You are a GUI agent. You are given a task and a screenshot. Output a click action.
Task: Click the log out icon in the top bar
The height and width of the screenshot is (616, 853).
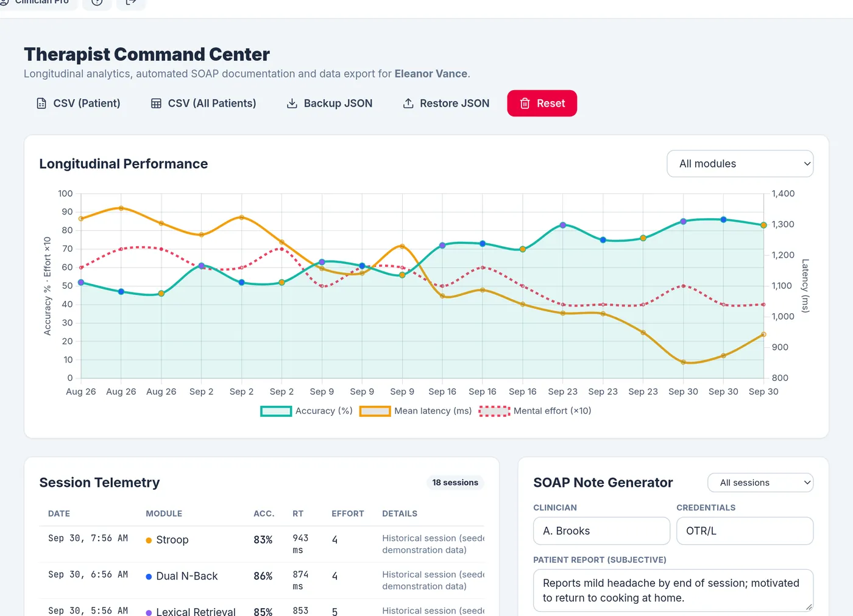(131, 2)
